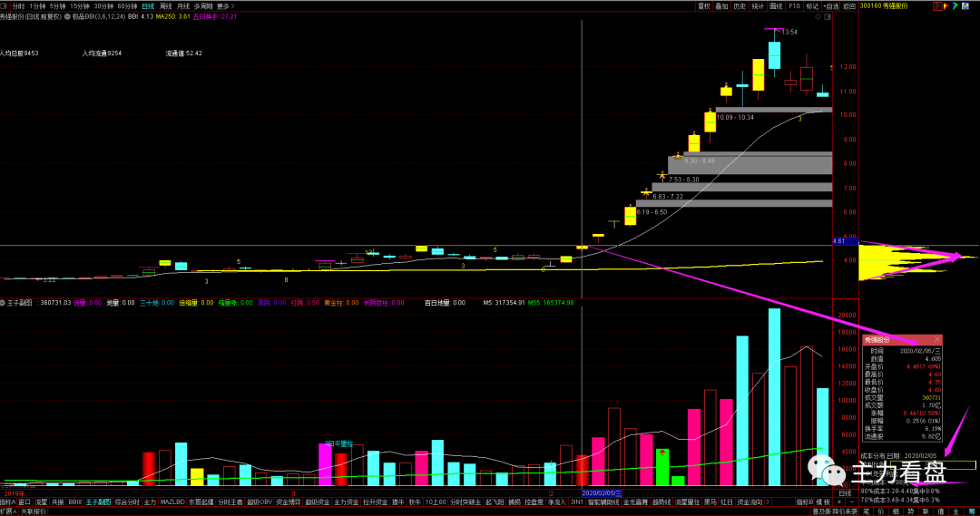This screenshot has width=980, height=516.
Task: Click the grid picture icon at top-right
Action: pos(965,6)
